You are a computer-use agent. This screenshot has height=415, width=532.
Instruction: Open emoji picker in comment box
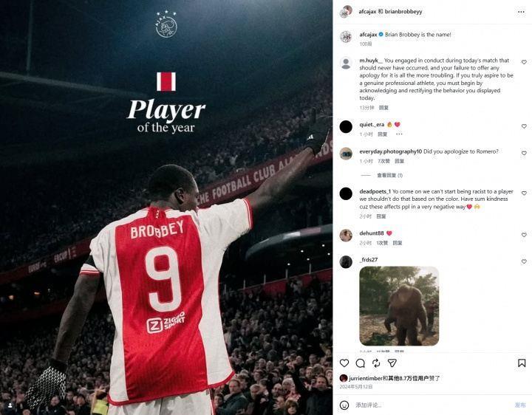pos(344,405)
